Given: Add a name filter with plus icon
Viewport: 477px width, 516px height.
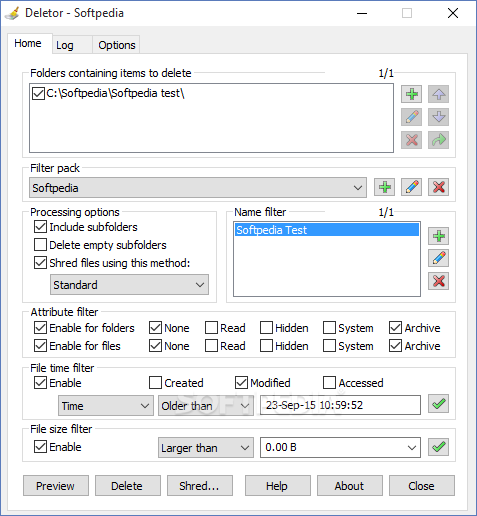Looking at the screenshot, I should tap(438, 236).
